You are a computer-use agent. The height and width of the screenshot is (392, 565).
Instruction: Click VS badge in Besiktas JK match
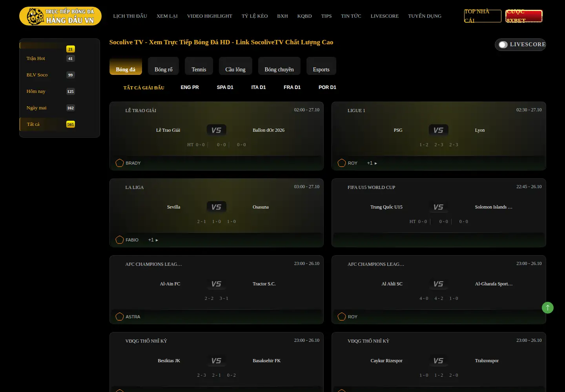click(217, 361)
